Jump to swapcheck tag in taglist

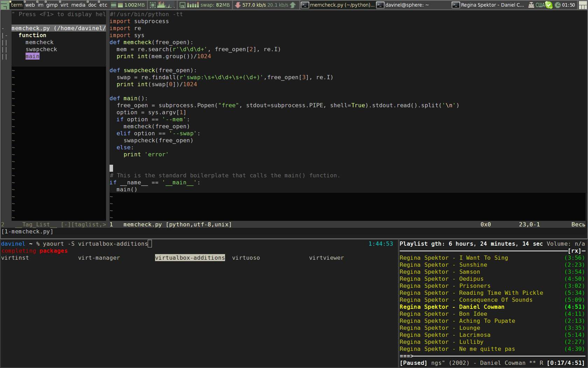[41, 49]
